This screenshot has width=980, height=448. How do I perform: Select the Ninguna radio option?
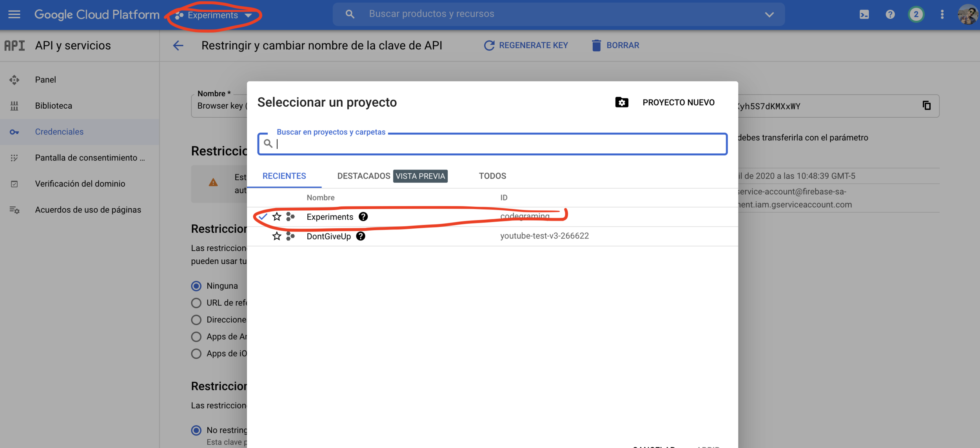(x=196, y=286)
